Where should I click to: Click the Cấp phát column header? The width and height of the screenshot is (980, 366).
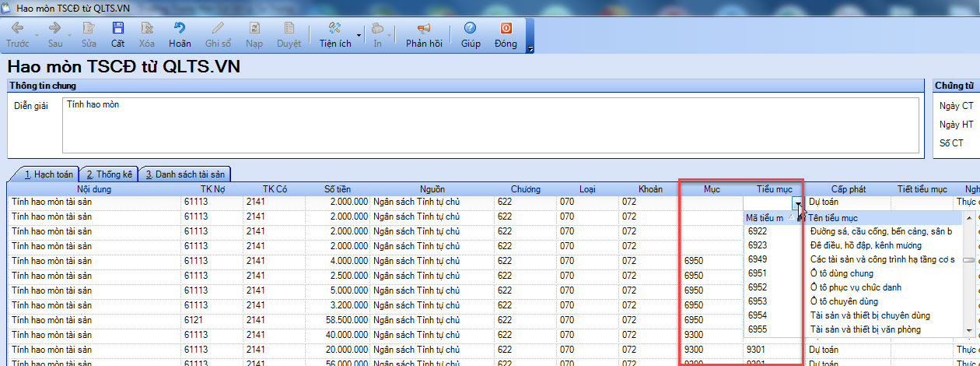pyautogui.click(x=848, y=188)
